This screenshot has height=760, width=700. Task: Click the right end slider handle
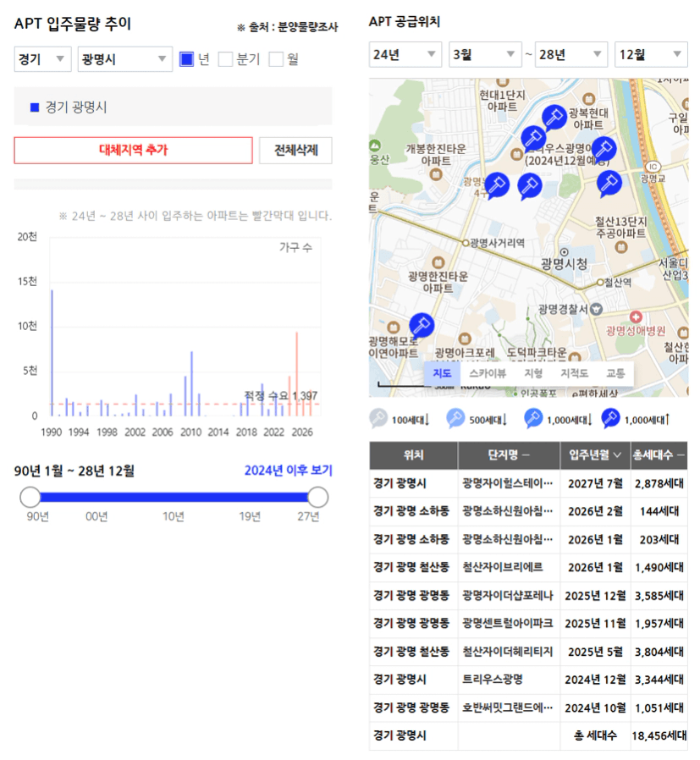[x=318, y=498]
